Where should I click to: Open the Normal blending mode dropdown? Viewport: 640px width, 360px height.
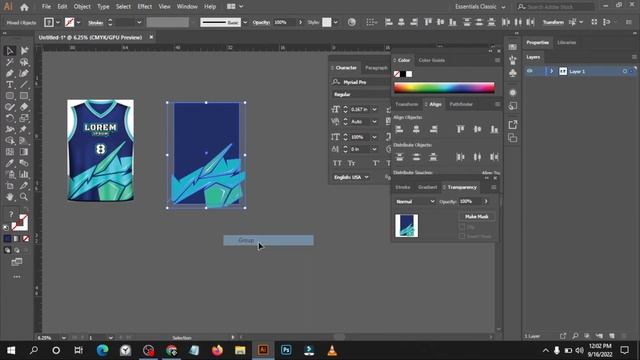tap(415, 202)
